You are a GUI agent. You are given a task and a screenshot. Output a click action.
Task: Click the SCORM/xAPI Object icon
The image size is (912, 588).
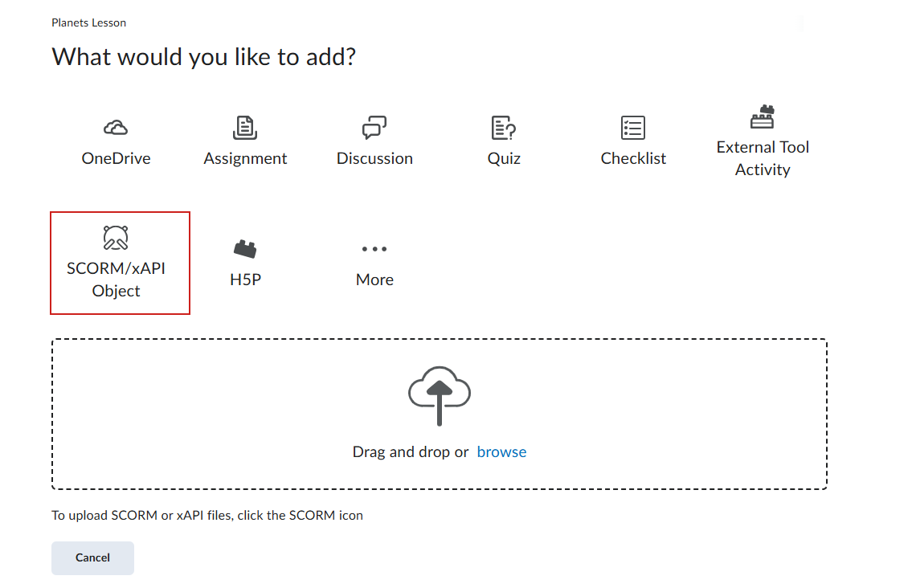pyautogui.click(x=116, y=238)
